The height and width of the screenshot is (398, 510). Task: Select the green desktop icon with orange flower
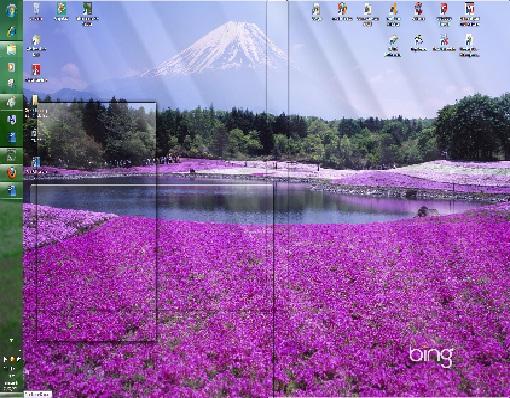click(x=61, y=11)
